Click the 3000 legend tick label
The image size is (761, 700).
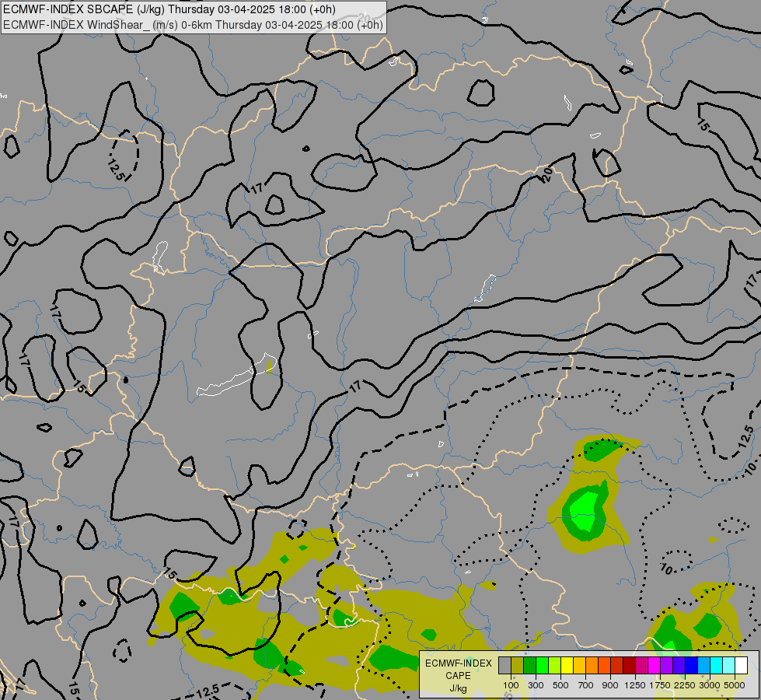coord(710,685)
